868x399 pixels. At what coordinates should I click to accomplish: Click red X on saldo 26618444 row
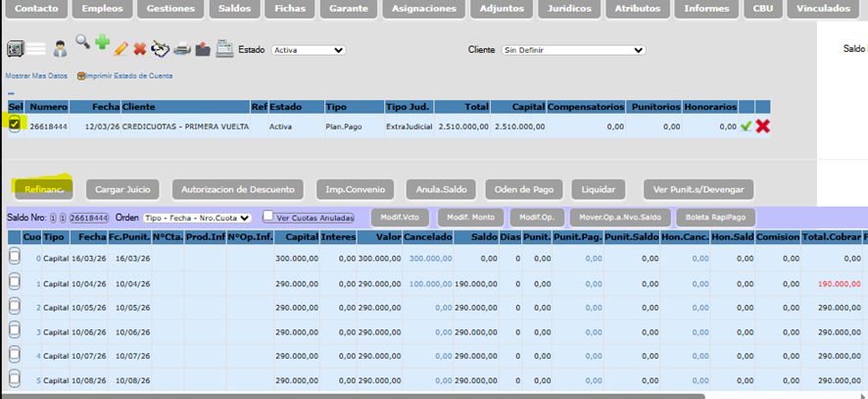point(763,126)
